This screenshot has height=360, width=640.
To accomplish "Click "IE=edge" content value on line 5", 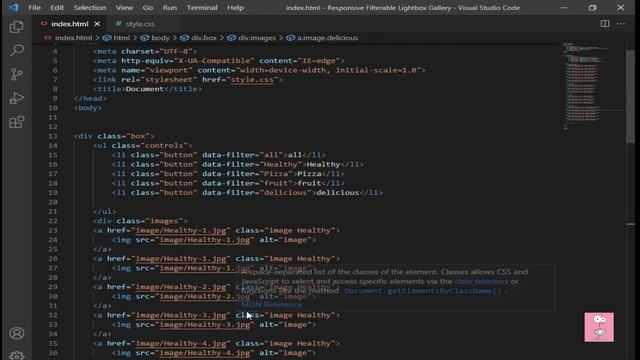I will 318,61.
